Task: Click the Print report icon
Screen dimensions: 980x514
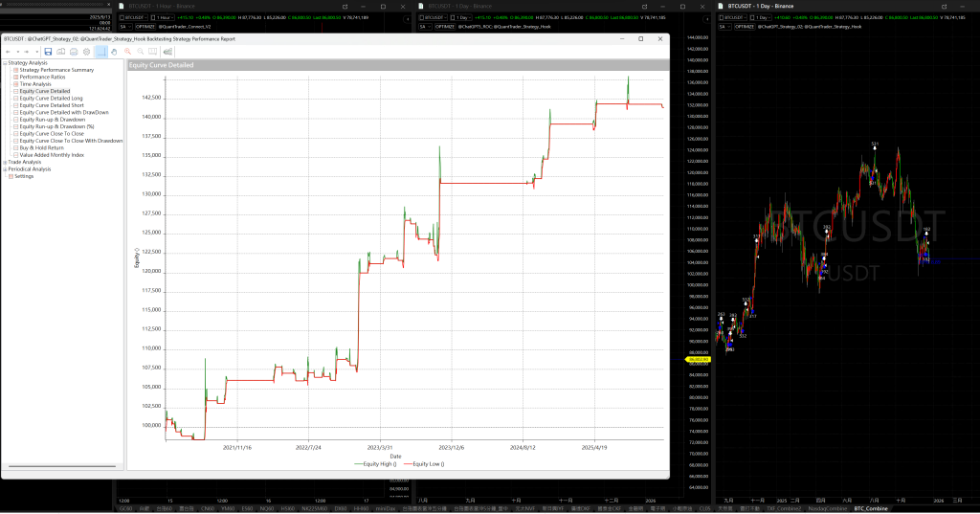Action: click(x=74, y=52)
